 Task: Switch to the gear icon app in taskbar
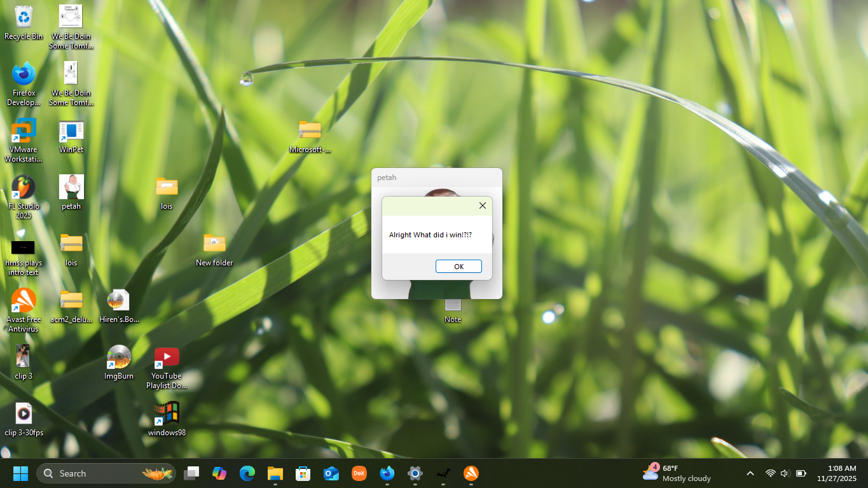point(415,473)
